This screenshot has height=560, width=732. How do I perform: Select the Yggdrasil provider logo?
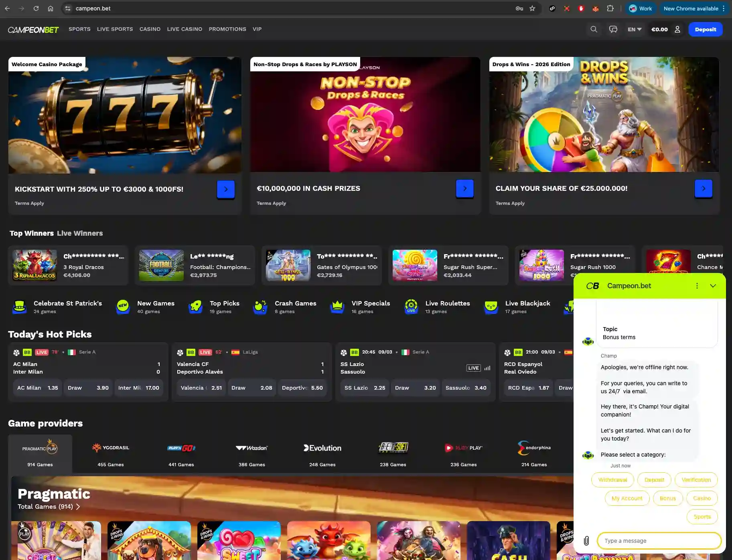111,448
